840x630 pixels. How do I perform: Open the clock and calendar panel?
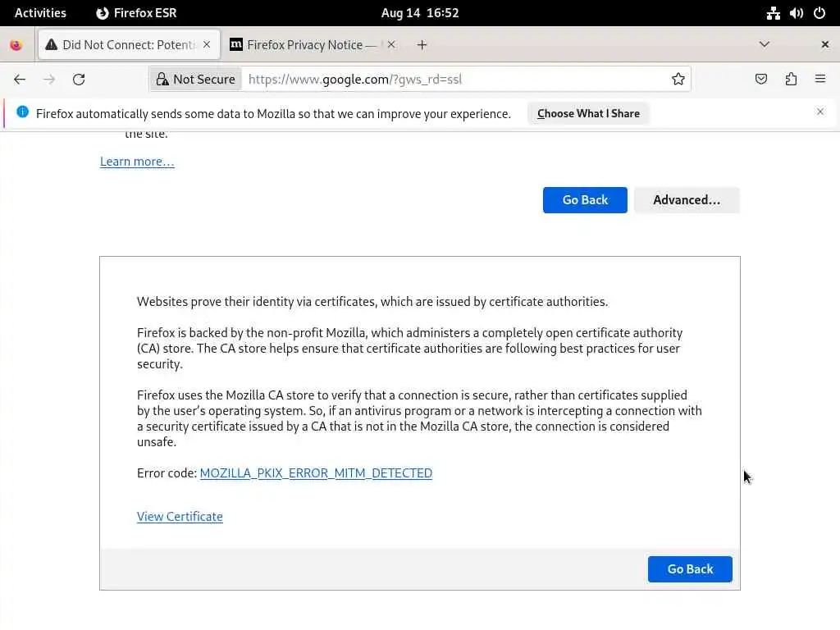coord(420,13)
